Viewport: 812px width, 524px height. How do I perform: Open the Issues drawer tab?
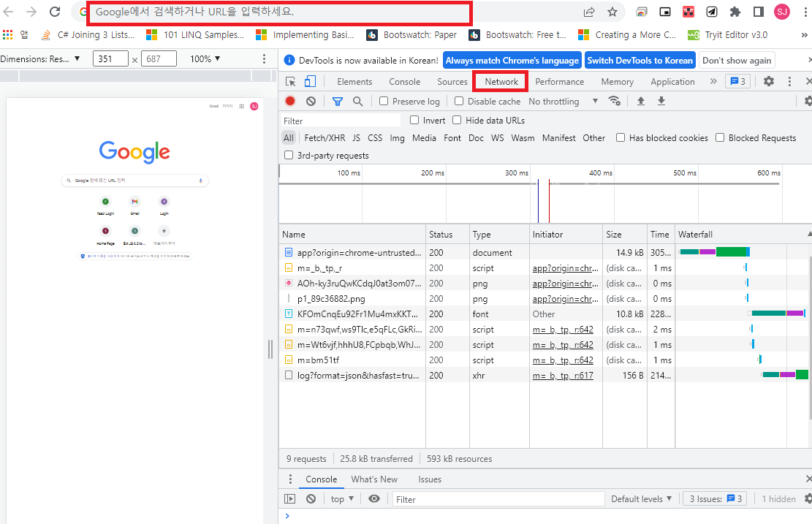tap(430, 479)
